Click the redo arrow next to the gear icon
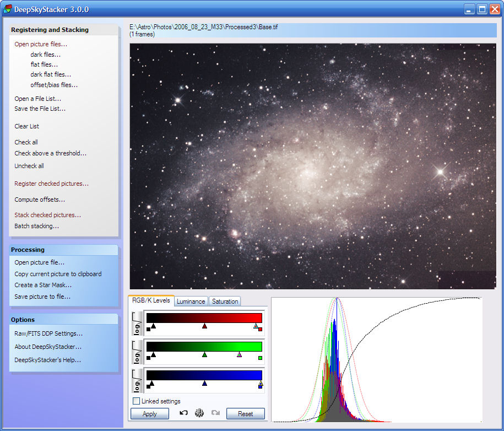Screen dimensions: 504x431 215,413
